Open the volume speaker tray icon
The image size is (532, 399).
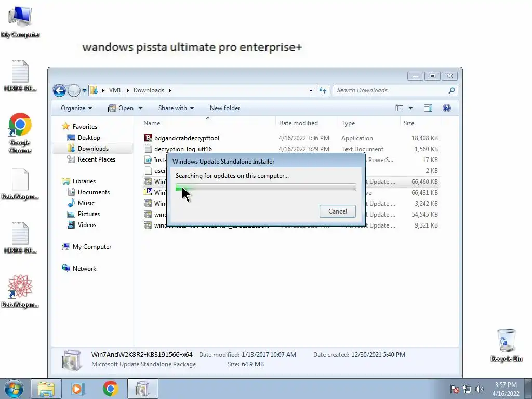click(x=479, y=389)
